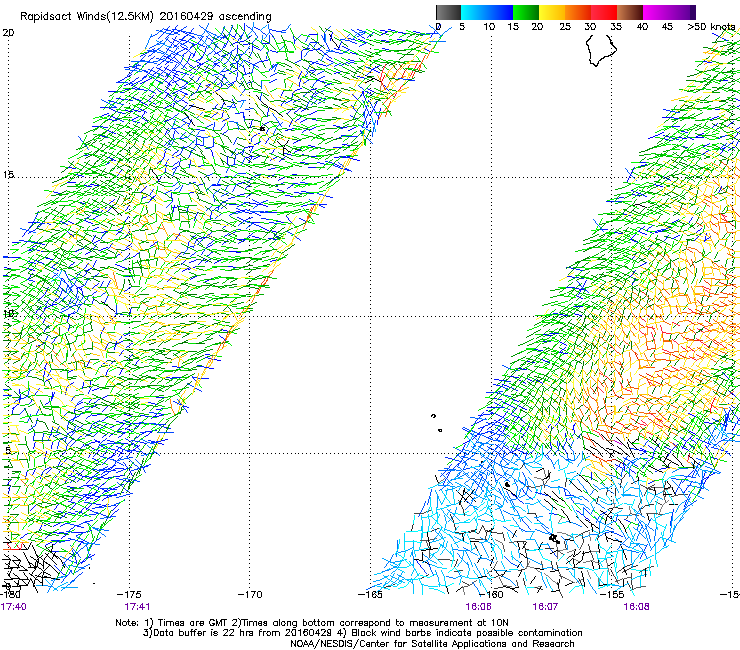Click the '30' label under the color bar
This screenshot has height=650, width=740.
(590, 27)
